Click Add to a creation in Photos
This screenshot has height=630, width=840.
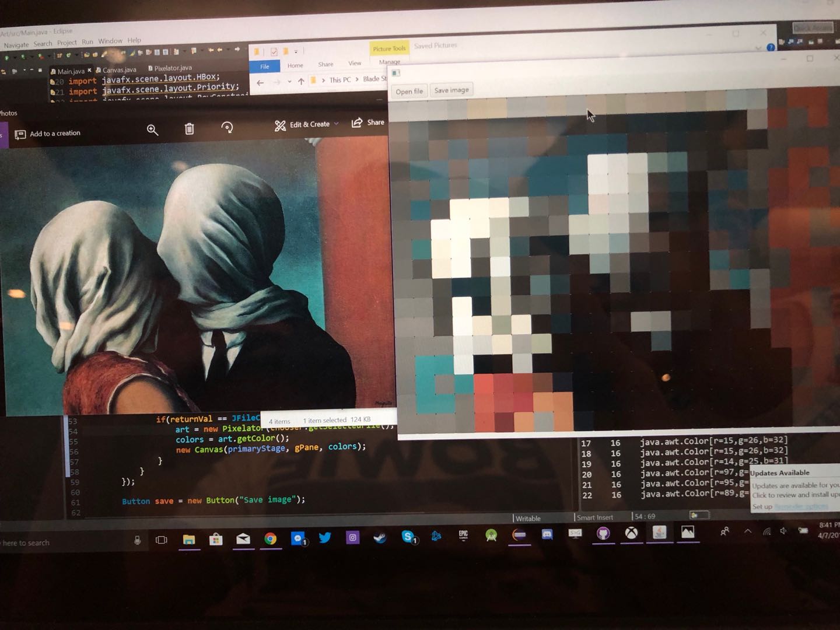48,134
